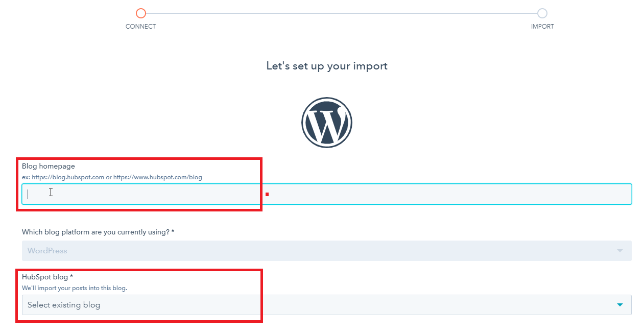644x333 pixels.
Task: Click the example URL hint text
Action: 112,177
